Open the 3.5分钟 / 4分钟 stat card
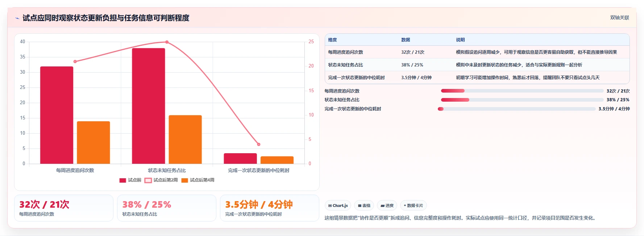This screenshot has height=236, width=644. [x=270, y=208]
